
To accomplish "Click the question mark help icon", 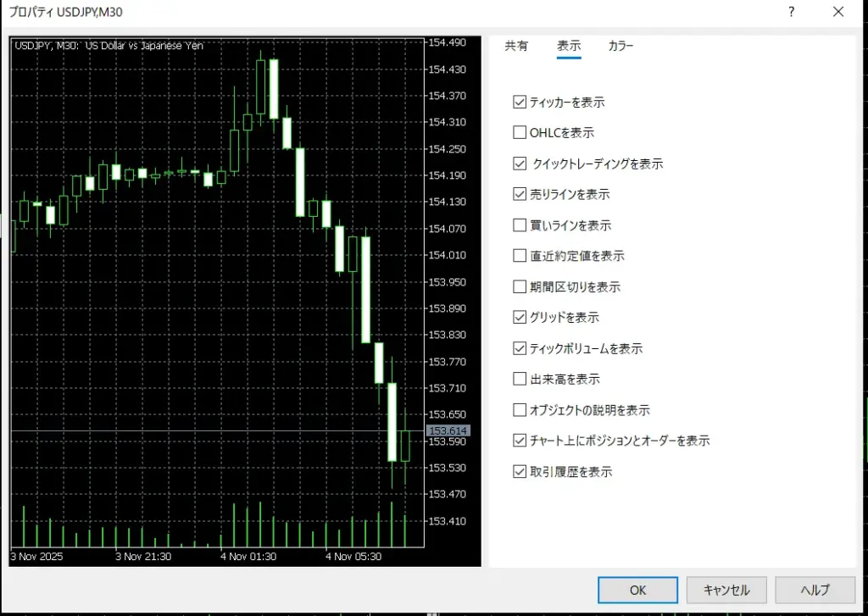I will (792, 12).
